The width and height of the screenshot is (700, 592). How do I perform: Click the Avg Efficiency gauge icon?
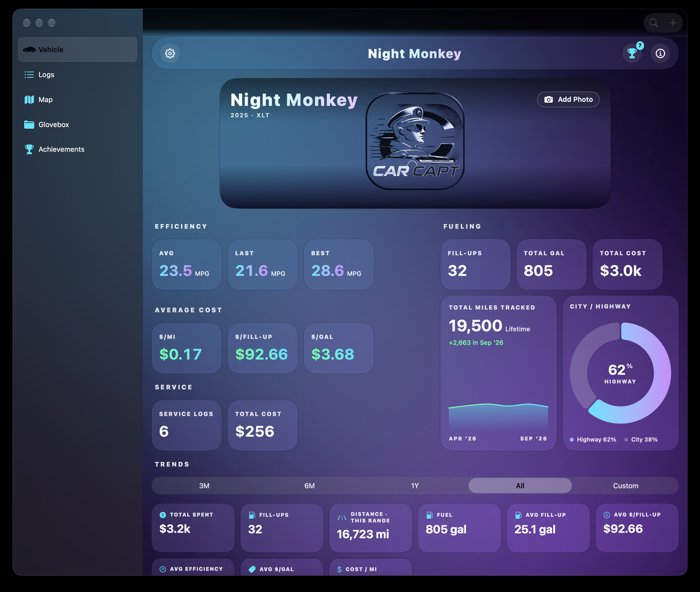tap(163, 569)
